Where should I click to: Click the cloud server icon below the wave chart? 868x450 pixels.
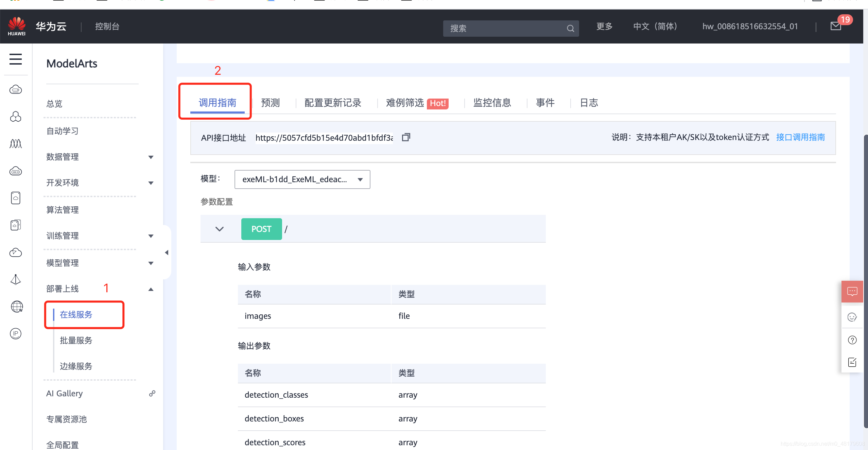coord(16,171)
